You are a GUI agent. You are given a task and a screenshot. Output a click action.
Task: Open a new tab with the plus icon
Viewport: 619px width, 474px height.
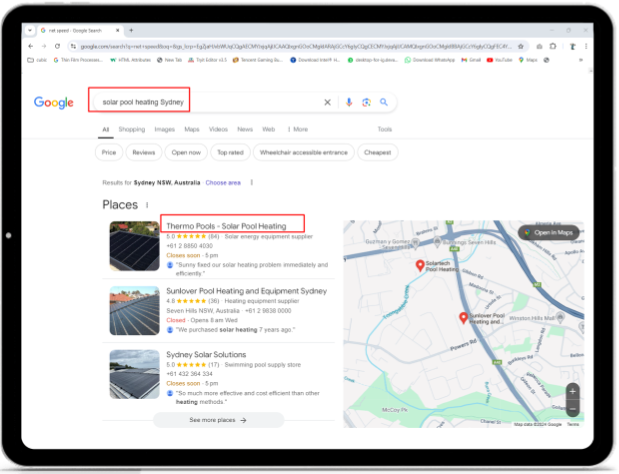pyautogui.click(x=131, y=30)
